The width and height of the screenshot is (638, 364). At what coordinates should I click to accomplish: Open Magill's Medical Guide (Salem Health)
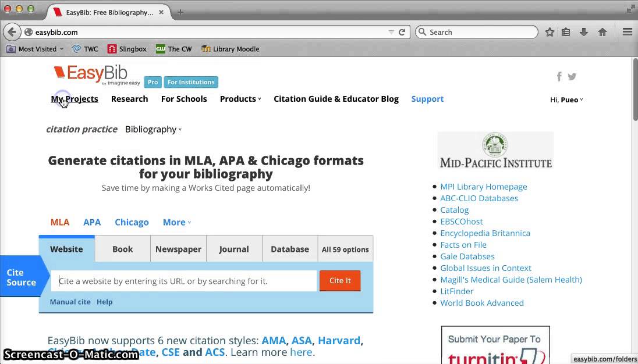511,280
